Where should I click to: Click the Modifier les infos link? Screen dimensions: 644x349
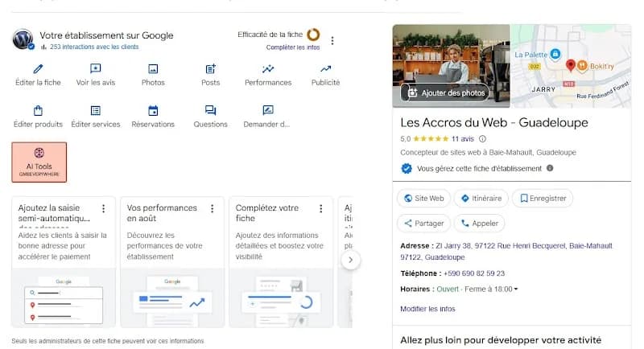click(x=427, y=309)
